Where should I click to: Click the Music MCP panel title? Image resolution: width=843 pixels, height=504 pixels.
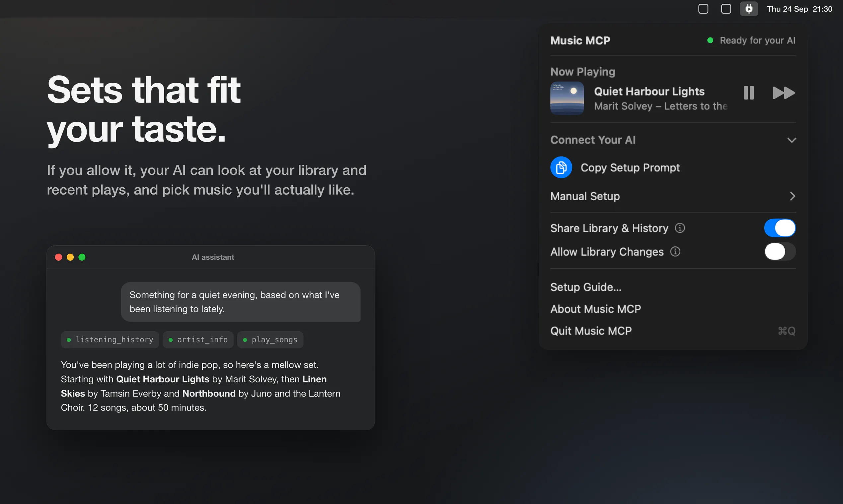pyautogui.click(x=580, y=40)
